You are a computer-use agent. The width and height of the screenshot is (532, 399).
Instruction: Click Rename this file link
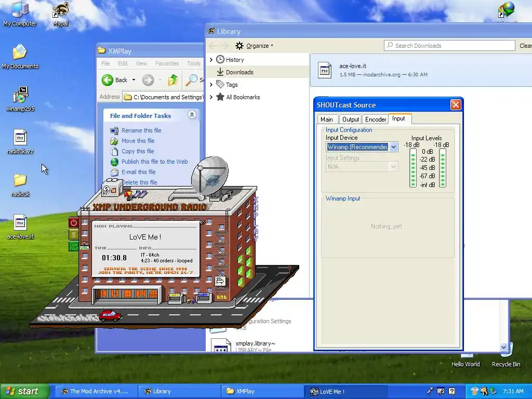pyautogui.click(x=141, y=130)
